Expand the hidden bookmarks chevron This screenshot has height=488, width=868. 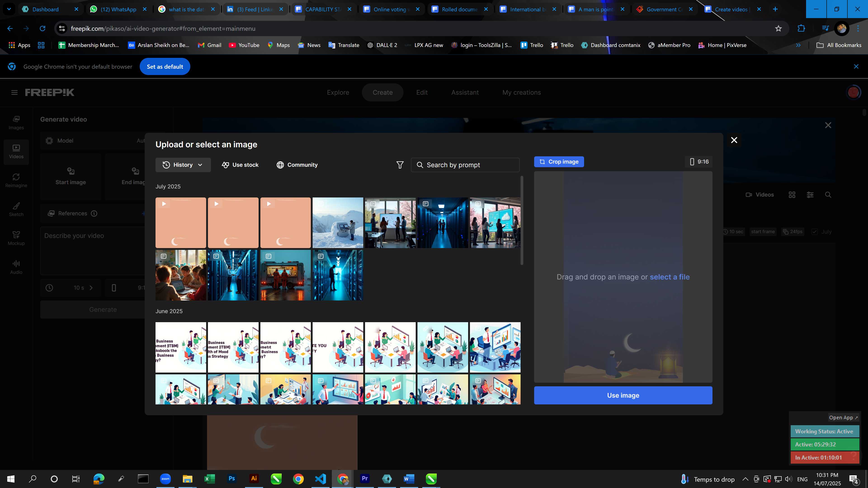click(798, 45)
